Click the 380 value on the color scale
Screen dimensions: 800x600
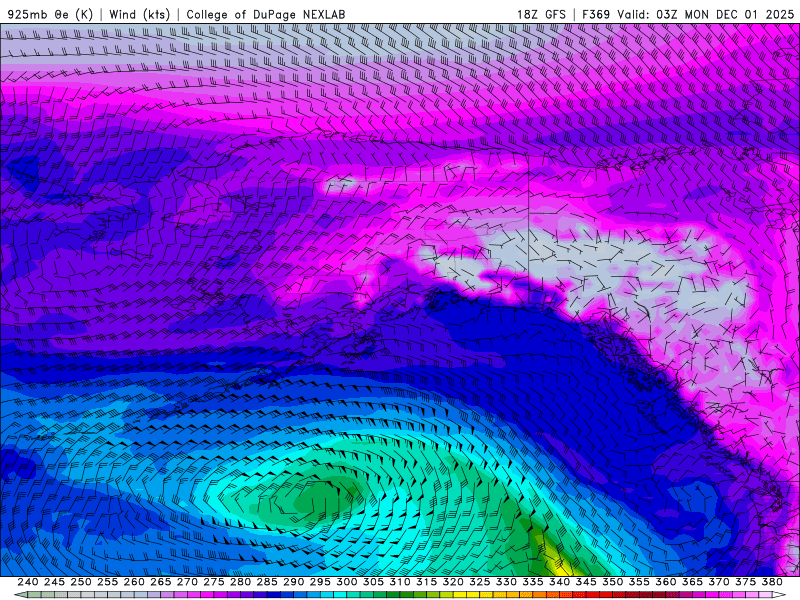[772, 582]
